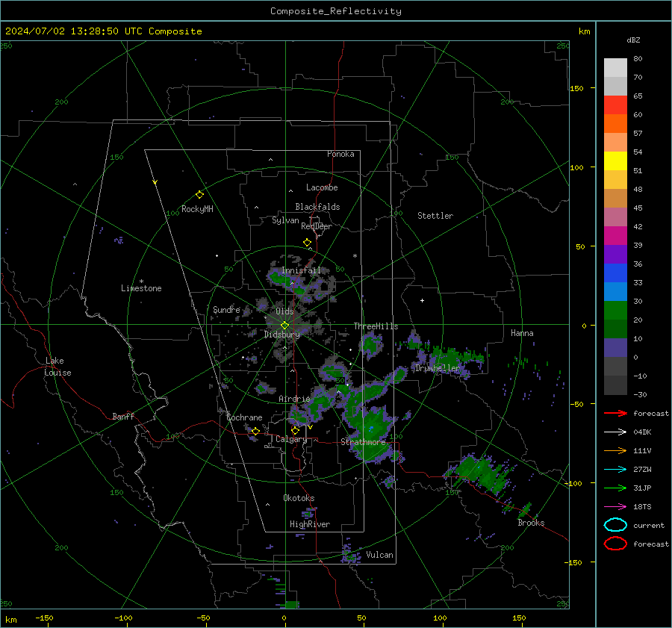This screenshot has height=628, width=672.
Task: Click the Airdrie city label
Action: (294, 399)
